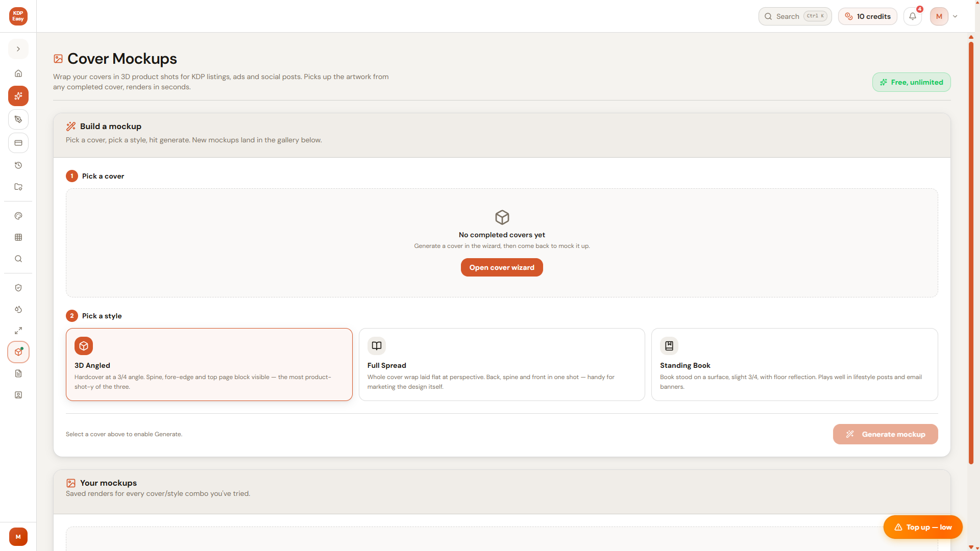
Task: Click the Free, unlimited badge
Action: click(x=912, y=82)
